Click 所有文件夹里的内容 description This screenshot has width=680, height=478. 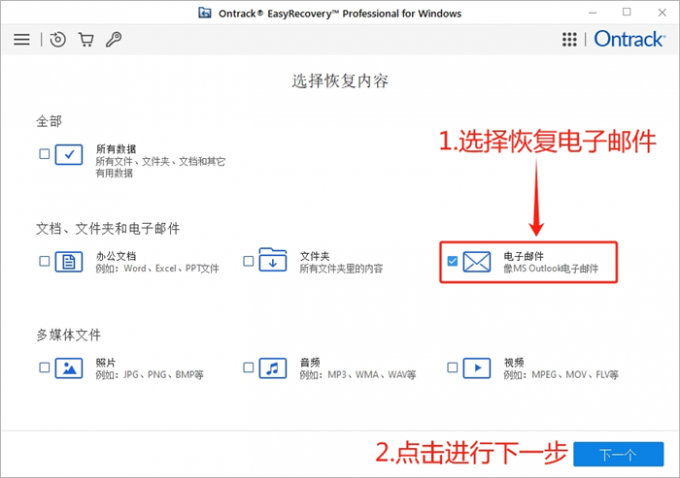pos(341,268)
